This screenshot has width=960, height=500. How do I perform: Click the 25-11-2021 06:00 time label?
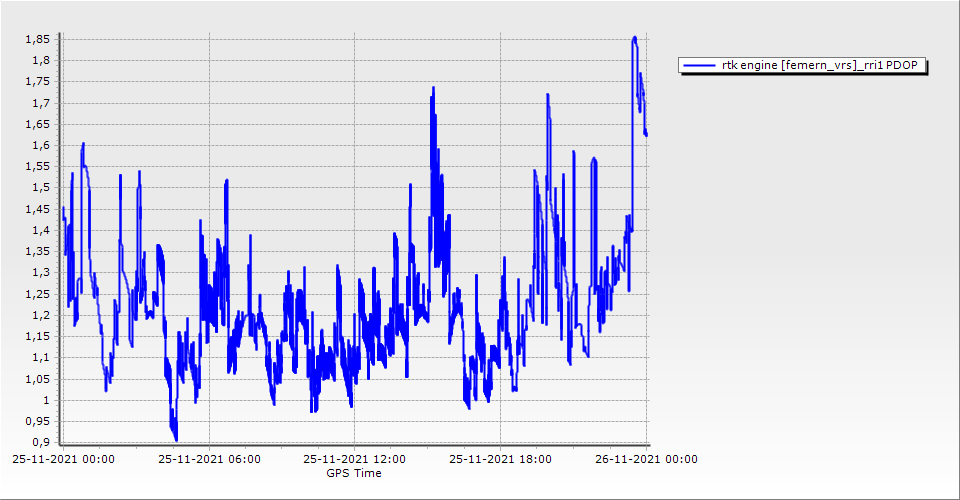pos(210,459)
